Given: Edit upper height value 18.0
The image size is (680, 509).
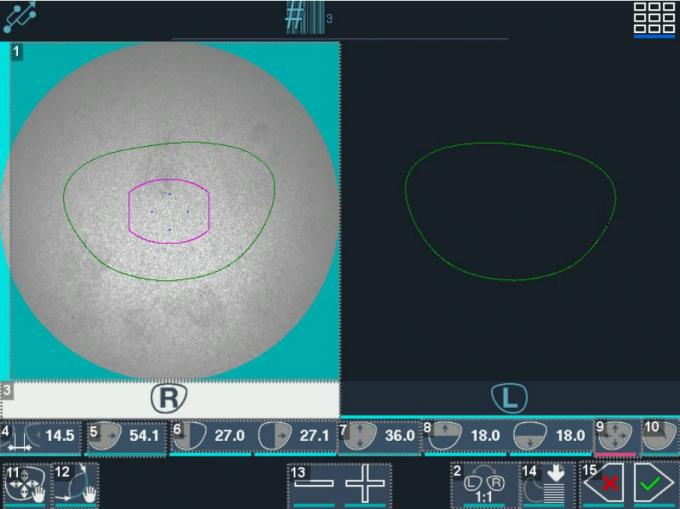Looking at the screenshot, I should pos(465,436).
